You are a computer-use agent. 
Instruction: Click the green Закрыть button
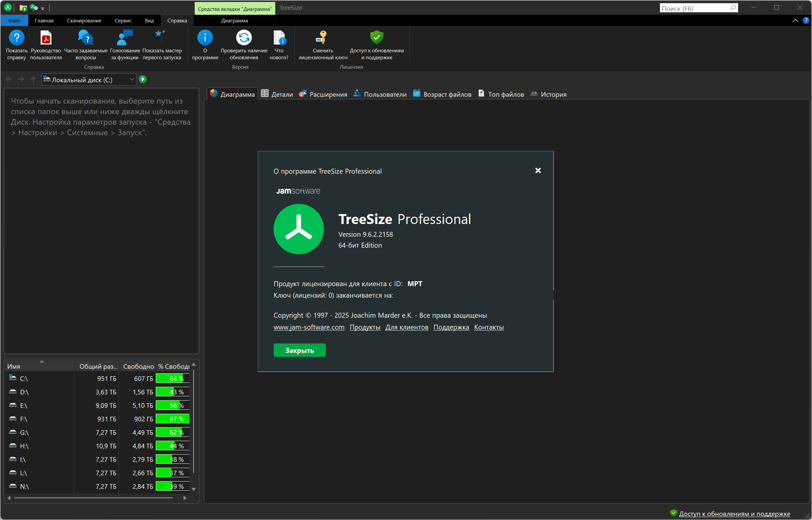(x=300, y=350)
